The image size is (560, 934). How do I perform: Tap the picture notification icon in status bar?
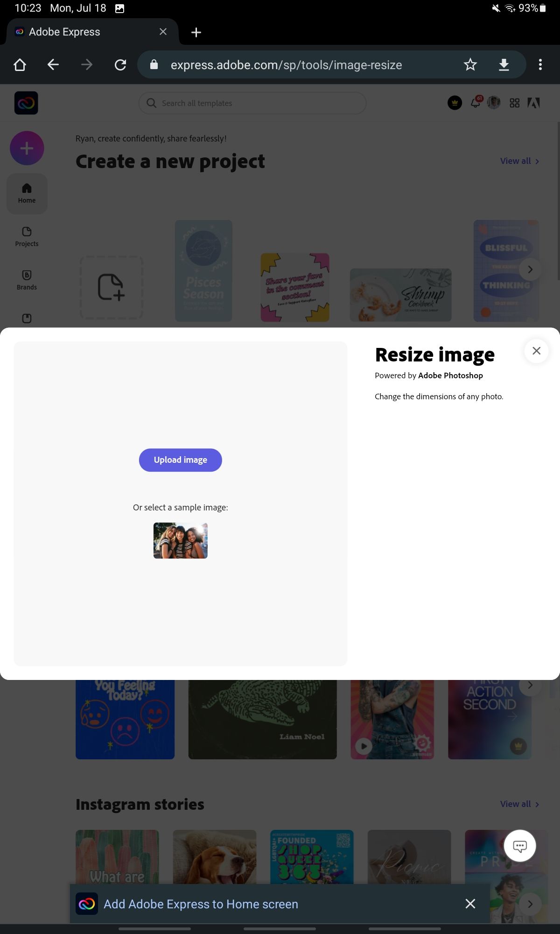tap(119, 8)
